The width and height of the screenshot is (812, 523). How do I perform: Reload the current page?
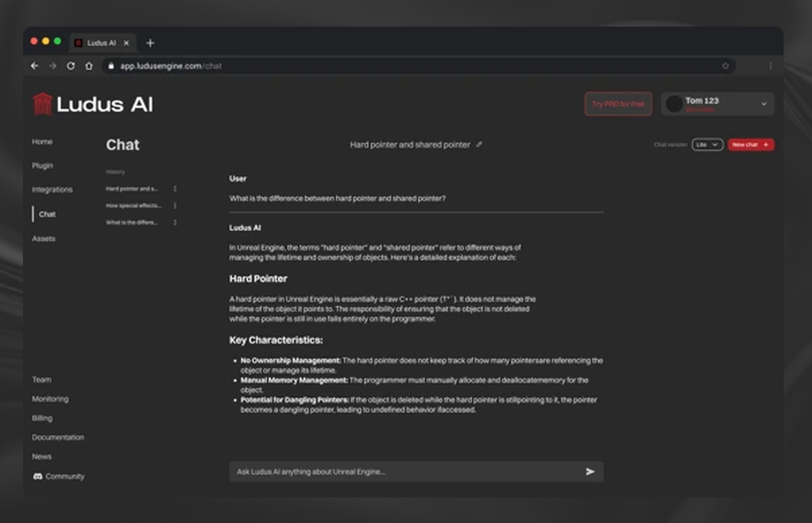pos(71,66)
